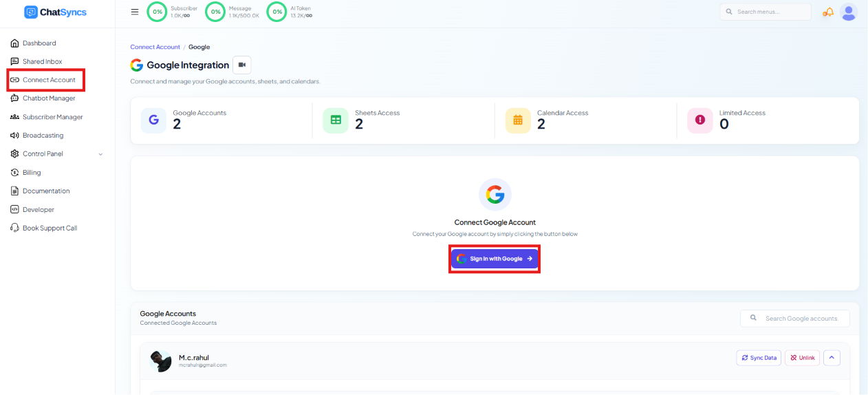Click the Shared Inbox chat icon

click(14, 61)
